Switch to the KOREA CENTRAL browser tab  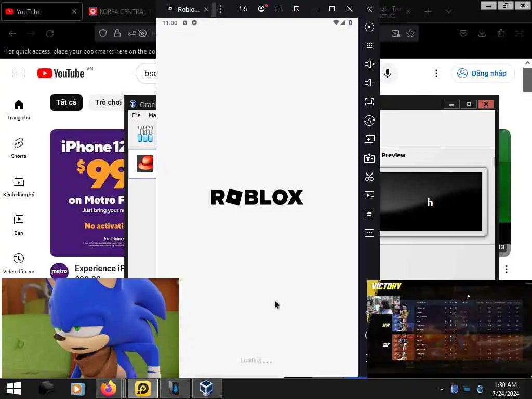[119, 11]
